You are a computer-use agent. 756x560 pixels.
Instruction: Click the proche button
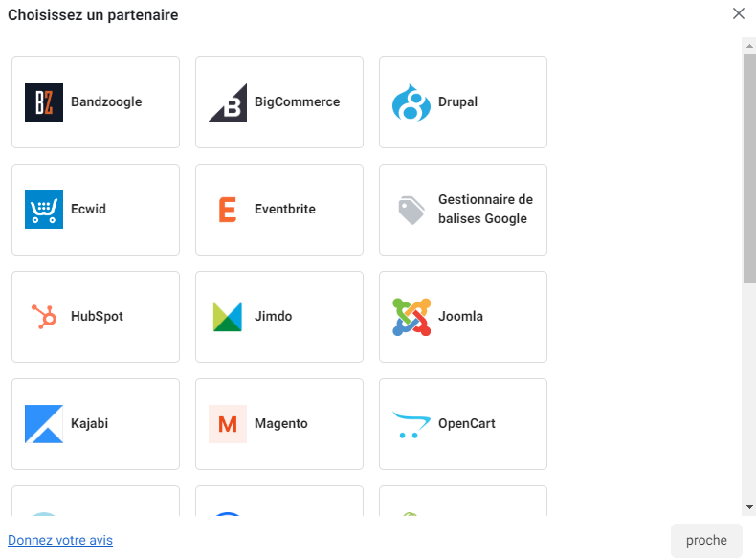coord(706,541)
